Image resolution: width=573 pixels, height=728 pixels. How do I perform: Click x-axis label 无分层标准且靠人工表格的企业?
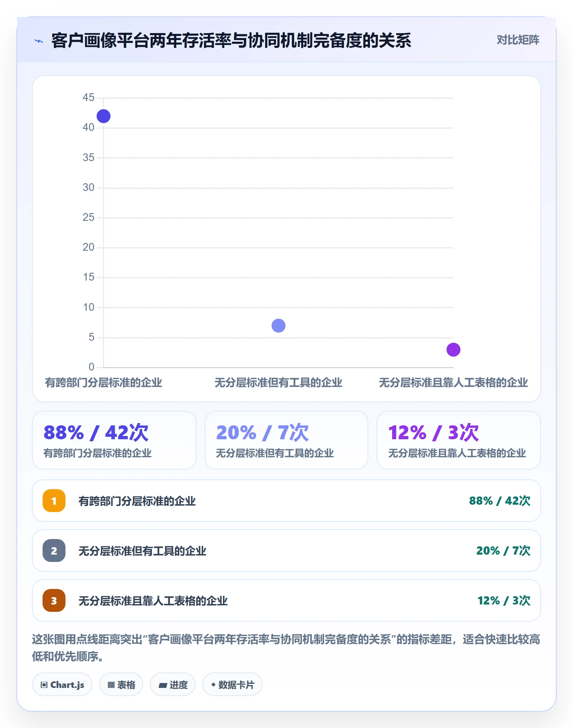[x=453, y=383]
